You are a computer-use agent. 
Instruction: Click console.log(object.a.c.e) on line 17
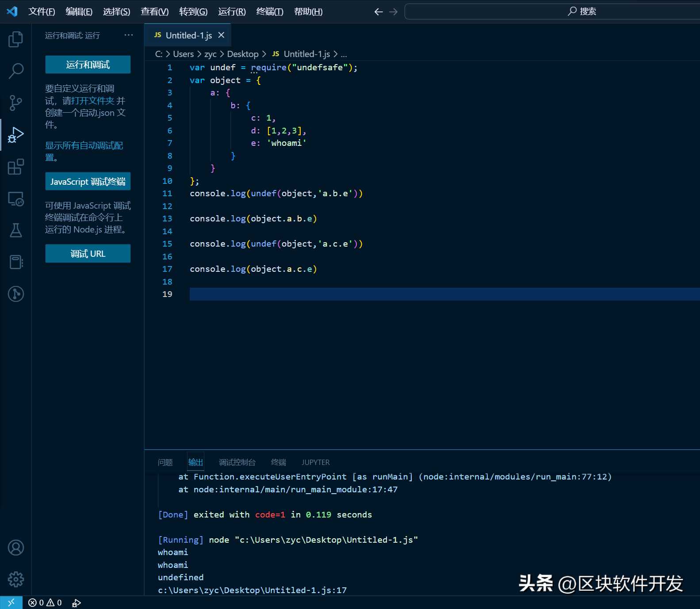(x=253, y=269)
